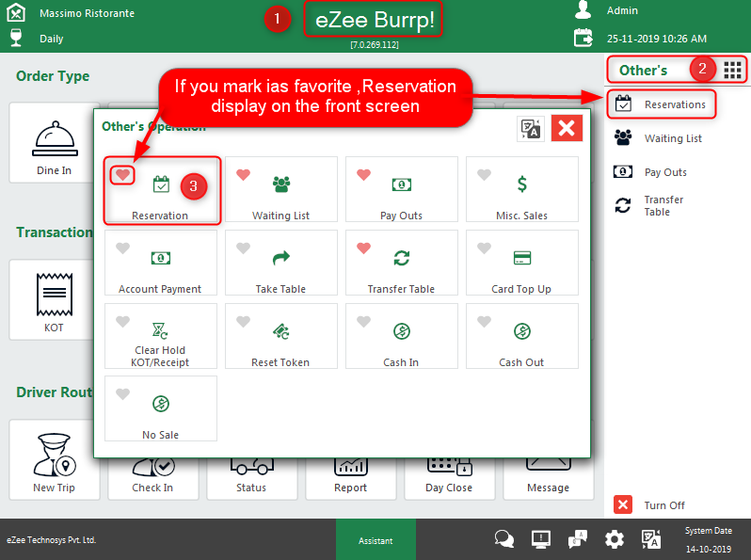Image resolution: width=751 pixels, height=560 pixels.
Task: Toggle favorite heart on Reservation tile
Action: point(122,174)
